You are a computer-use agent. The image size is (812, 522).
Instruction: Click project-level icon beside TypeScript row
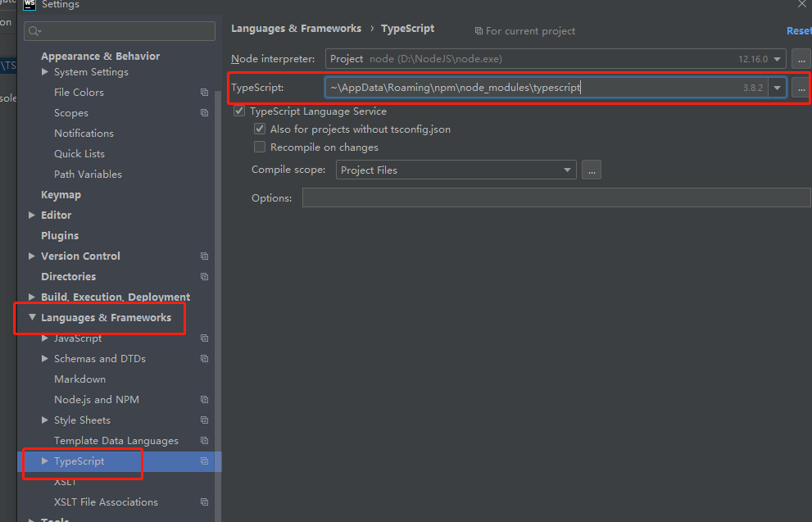click(205, 461)
